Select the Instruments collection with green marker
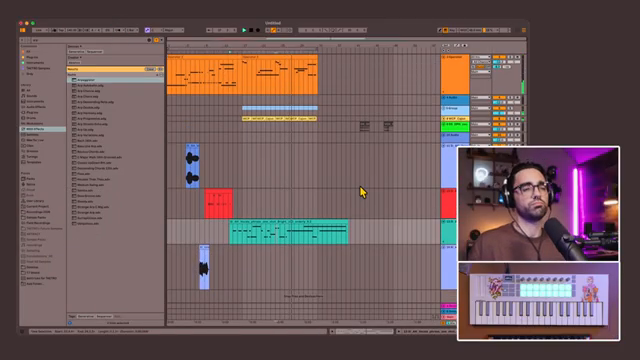This screenshot has width=640, height=360. click(x=35, y=63)
